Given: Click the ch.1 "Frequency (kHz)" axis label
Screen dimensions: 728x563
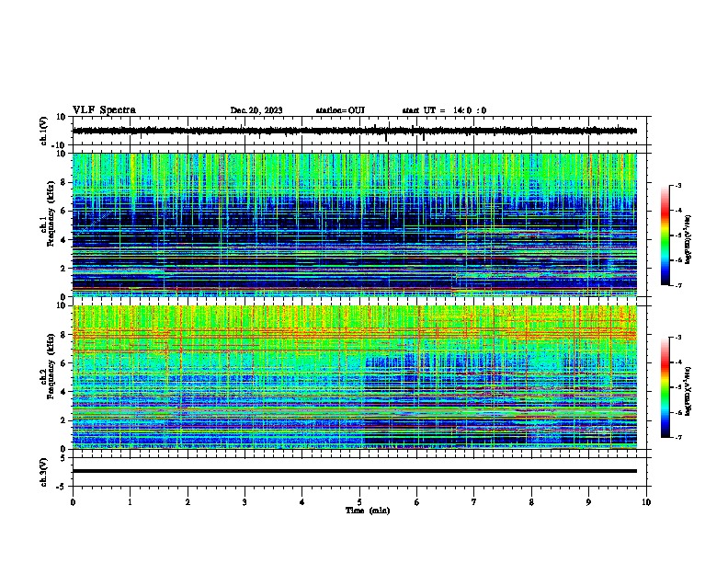Looking at the screenshot, I should 51,213.
